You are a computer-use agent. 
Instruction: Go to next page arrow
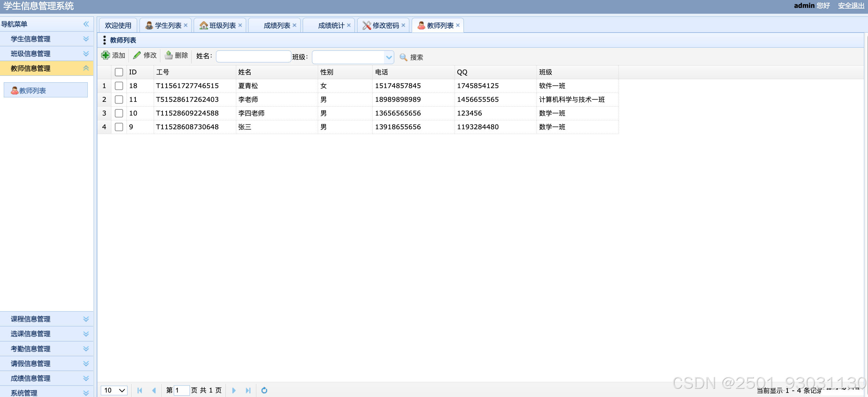coord(234,390)
